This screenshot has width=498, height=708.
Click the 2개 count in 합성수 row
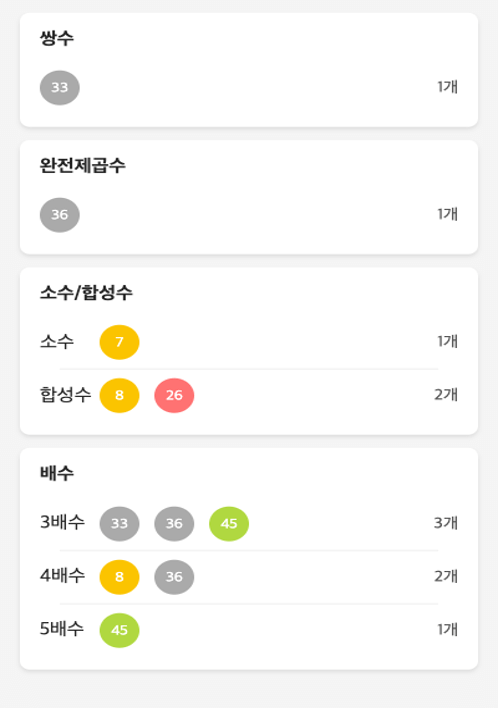(x=446, y=395)
